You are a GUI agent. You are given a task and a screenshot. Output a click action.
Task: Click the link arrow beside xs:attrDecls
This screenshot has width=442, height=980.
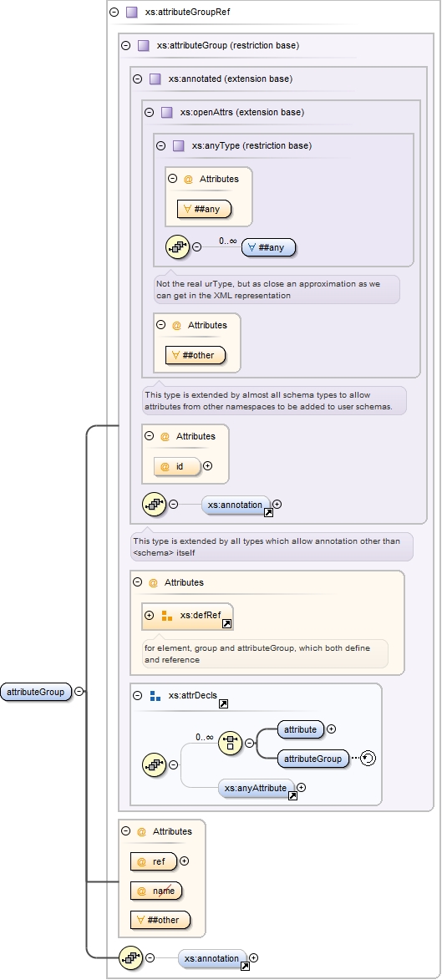223,703
